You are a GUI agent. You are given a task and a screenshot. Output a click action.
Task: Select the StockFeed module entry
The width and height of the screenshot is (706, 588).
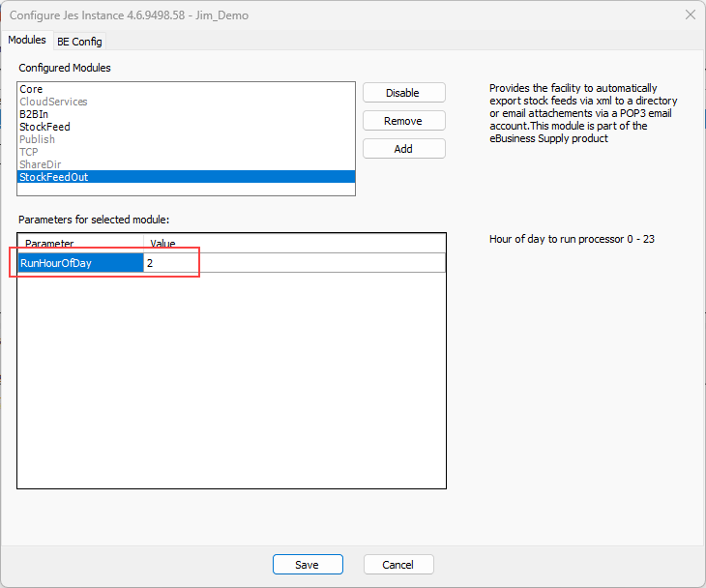click(44, 127)
